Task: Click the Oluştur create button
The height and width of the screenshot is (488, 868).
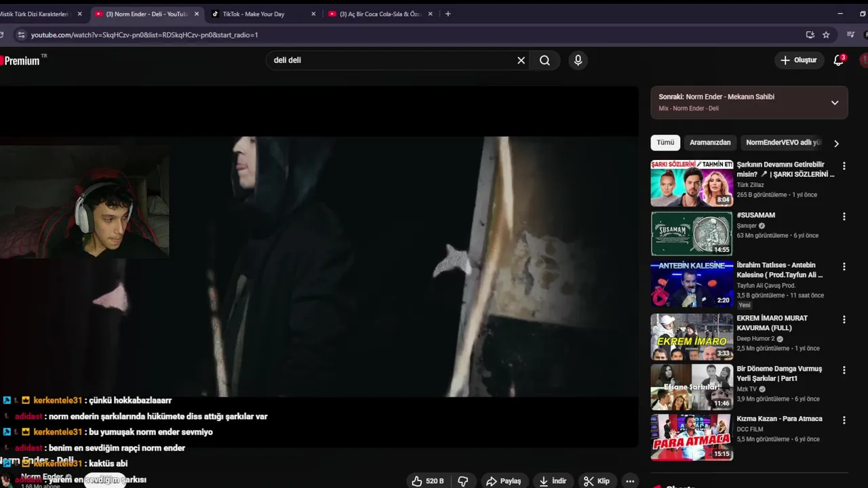Action: pos(799,60)
